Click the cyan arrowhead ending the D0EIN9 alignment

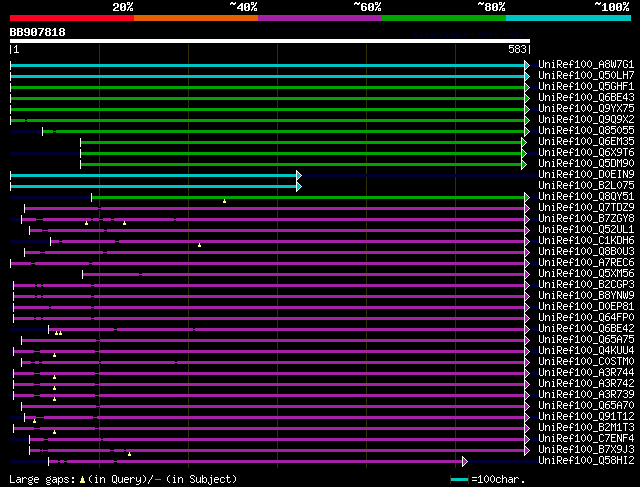pyautogui.click(x=299, y=176)
